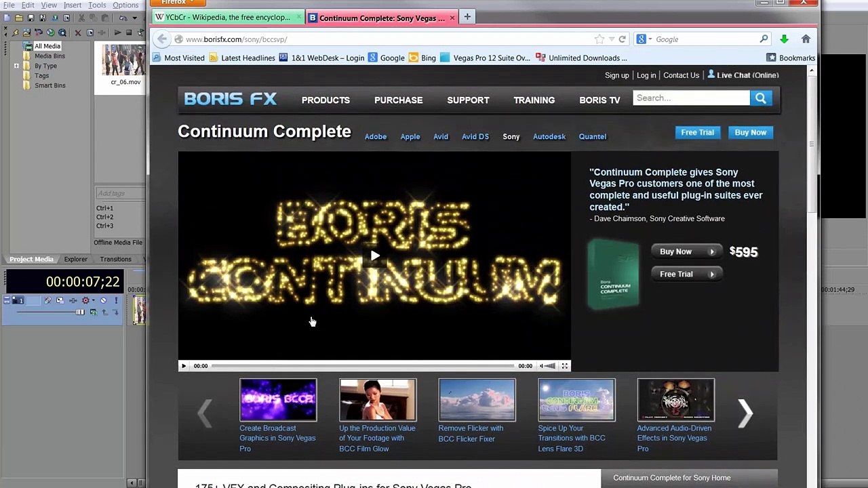Open the PRODUCTS menu on Boris FX
This screenshot has height=488, width=868.
(x=325, y=100)
